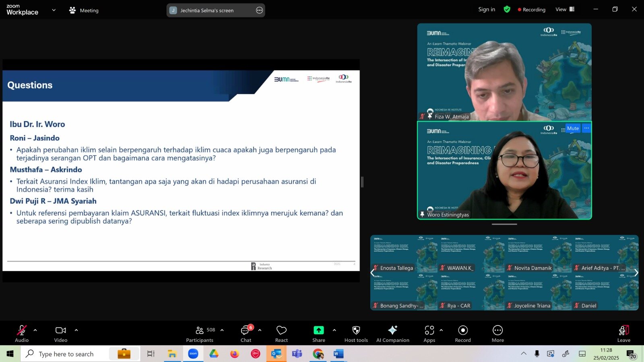Click the taskbar search box
Screen dimensions: 644x362
click(80, 354)
